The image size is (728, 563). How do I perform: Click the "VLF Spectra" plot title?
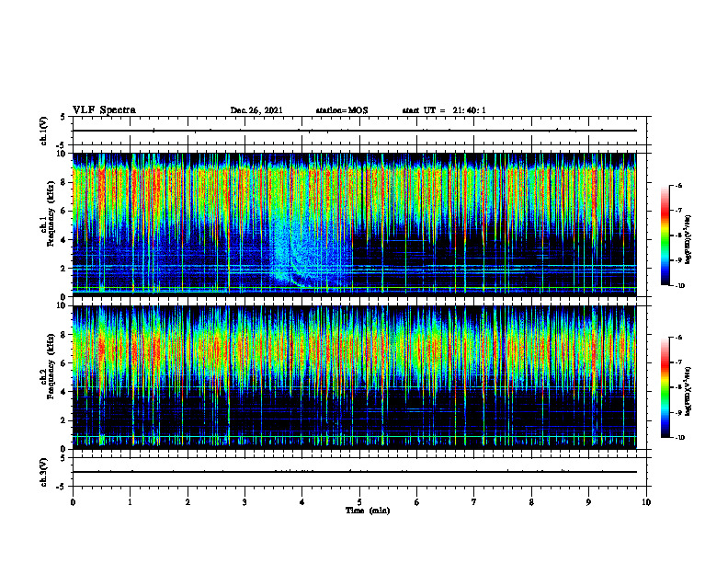104,110
